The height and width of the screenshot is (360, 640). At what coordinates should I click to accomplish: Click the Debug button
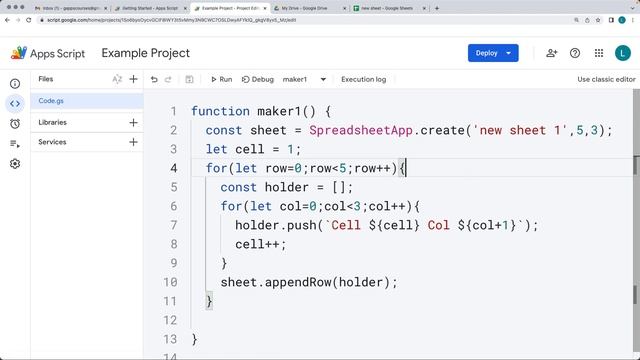[x=258, y=80]
